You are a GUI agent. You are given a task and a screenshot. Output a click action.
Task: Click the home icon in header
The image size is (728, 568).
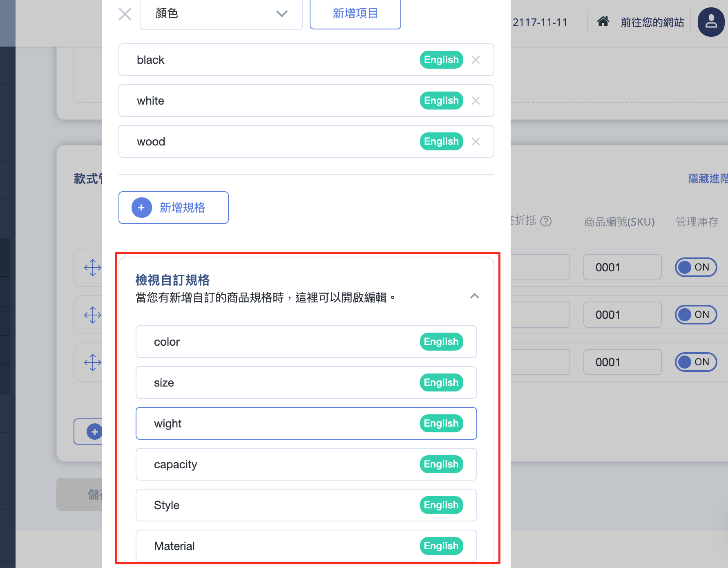[603, 22]
